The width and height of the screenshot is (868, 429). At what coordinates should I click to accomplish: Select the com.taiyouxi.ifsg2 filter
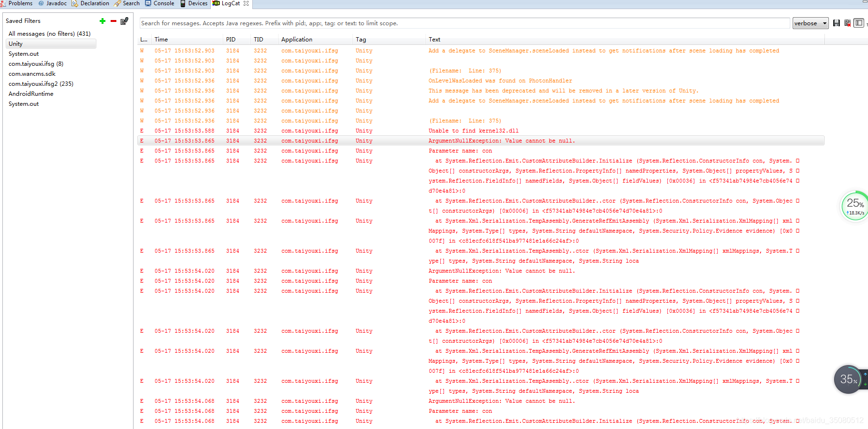41,83
